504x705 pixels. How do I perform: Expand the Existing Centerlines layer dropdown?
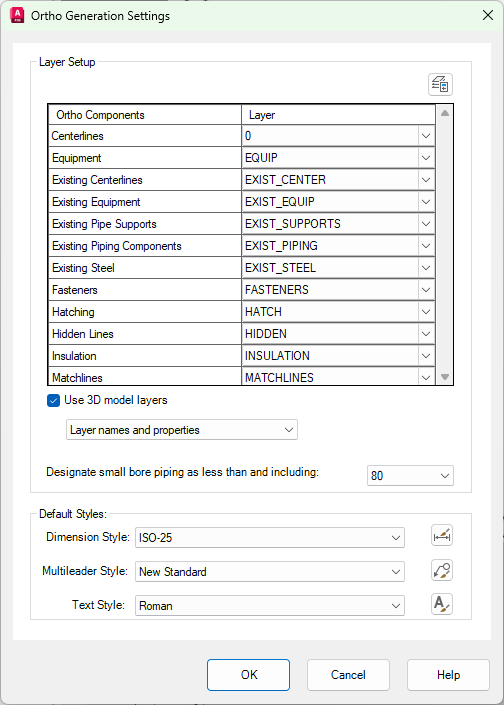(x=426, y=180)
